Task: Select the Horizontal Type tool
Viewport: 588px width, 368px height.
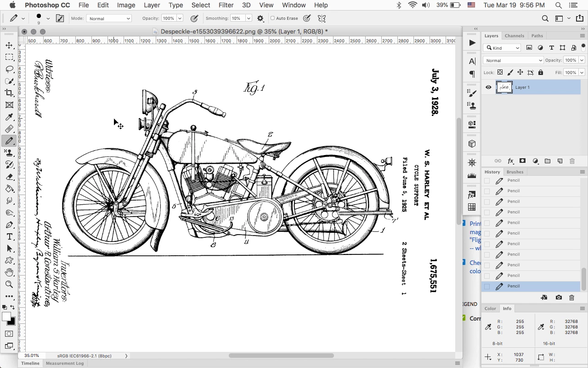Action: (9, 236)
